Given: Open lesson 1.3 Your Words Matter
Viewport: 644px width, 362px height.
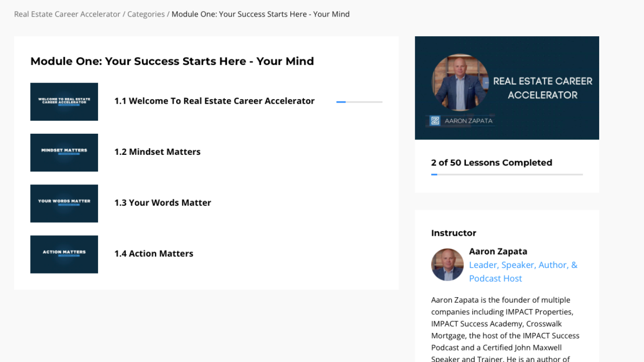Looking at the screenshot, I should click(x=163, y=203).
